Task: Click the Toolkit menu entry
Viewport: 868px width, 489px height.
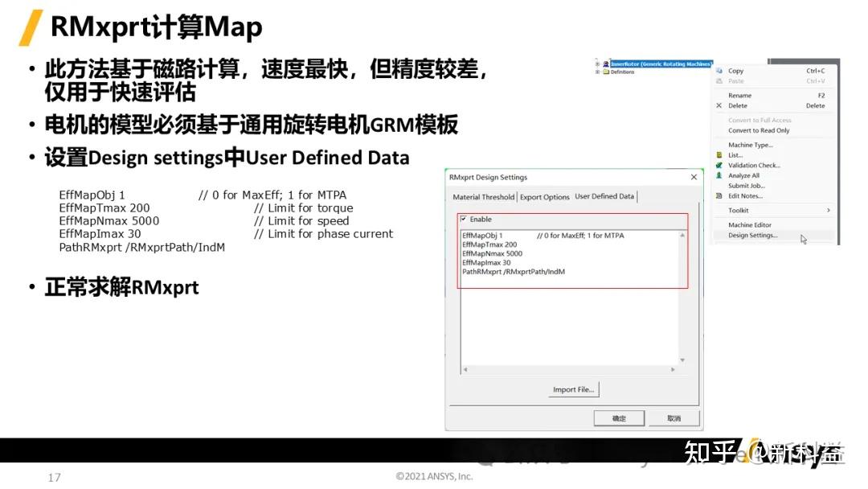Action: coord(774,210)
